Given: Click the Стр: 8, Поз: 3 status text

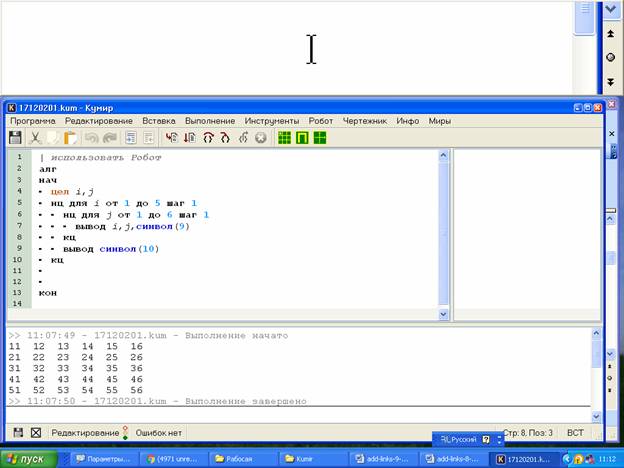Looking at the screenshot, I should (528, 433).
